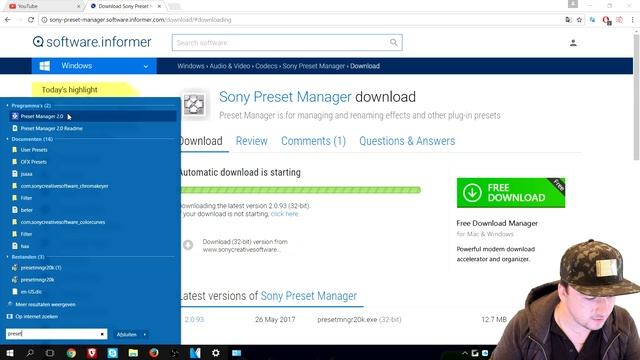This screenshot has width=640, height=360.
Task: Open Sony Preset Manager title link
Action: point(285,97)
